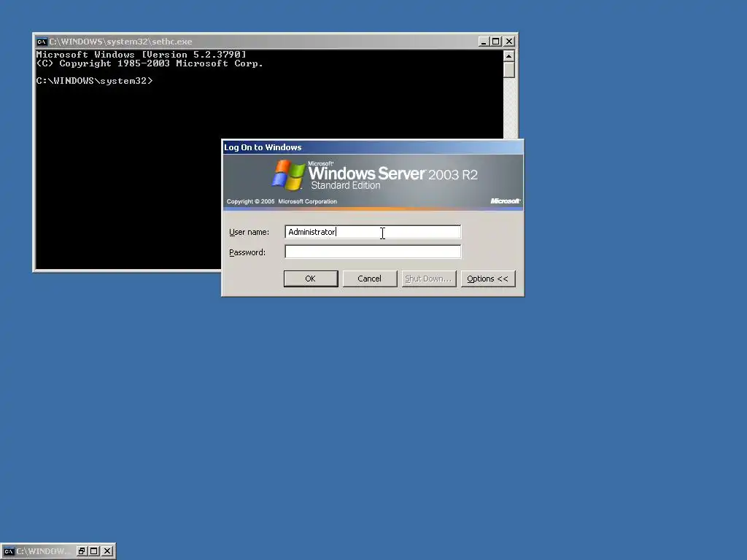Click the C:\WINDOWS\system32> prompt line

click(94, 81)
